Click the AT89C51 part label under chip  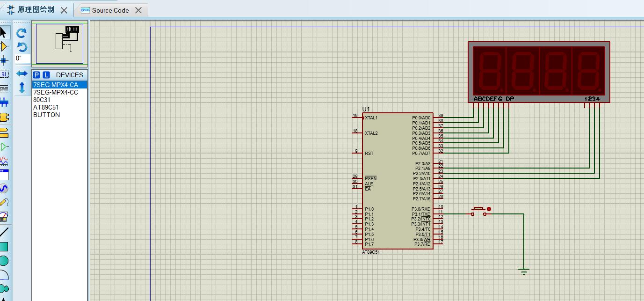(371, 252)
